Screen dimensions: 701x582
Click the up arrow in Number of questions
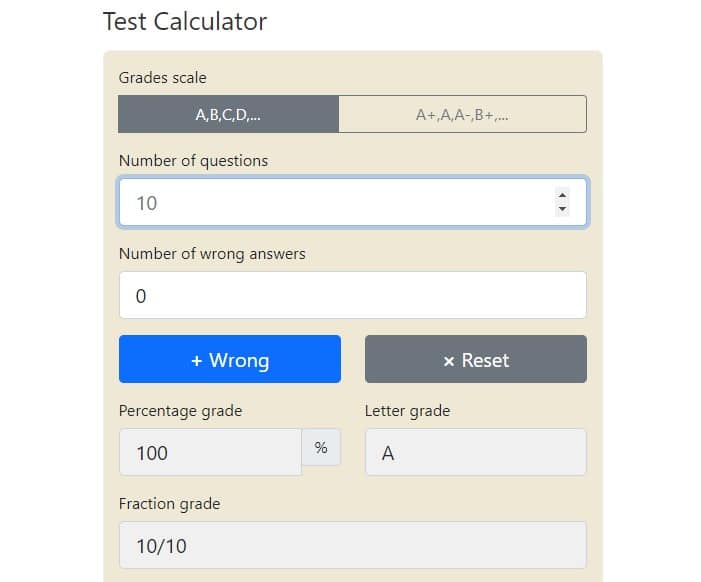562,195
